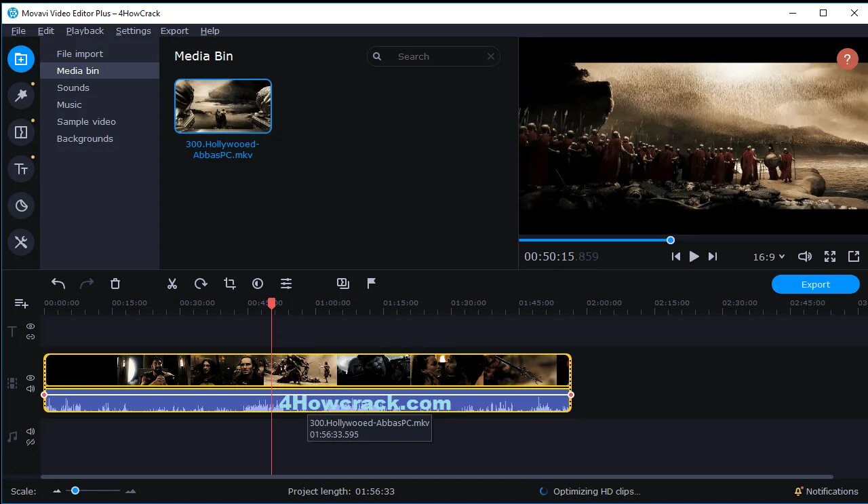Click the volume speaker icon in player
868x504 pixels.
coord(805,256)
